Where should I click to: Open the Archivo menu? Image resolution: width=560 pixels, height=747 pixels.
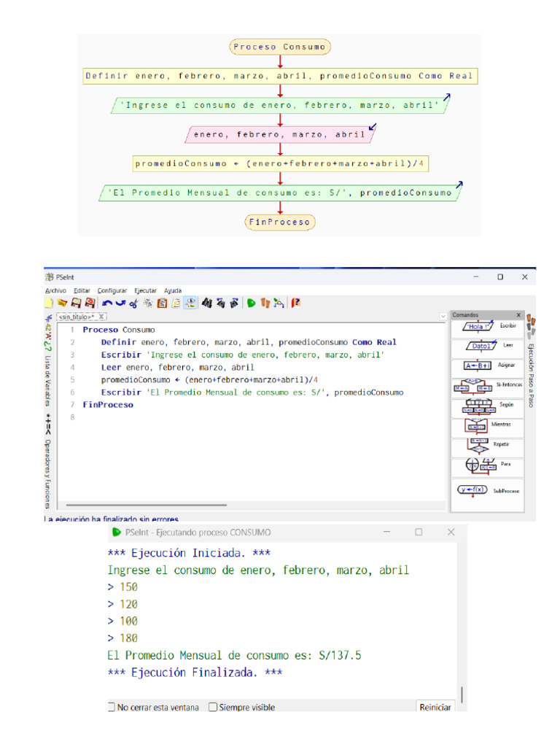(55, 290)
